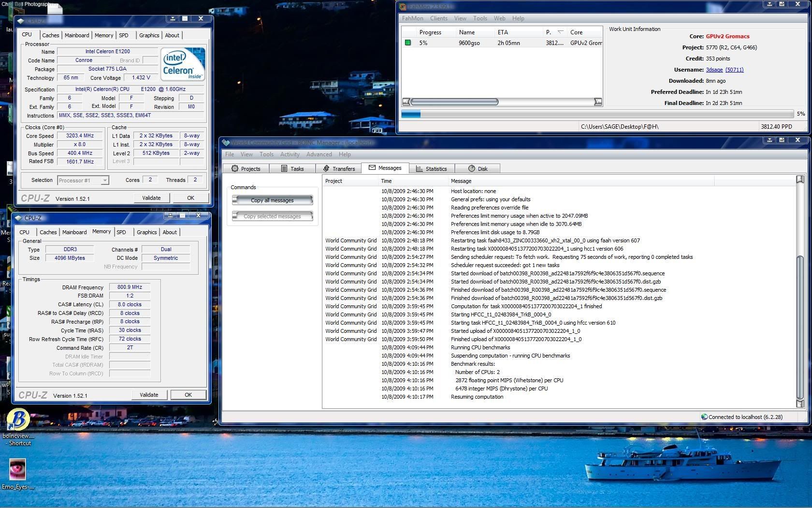Screen dimensions: 812x508
Task: Click BOINC Manager title bar icon
Action: [226, 142]
